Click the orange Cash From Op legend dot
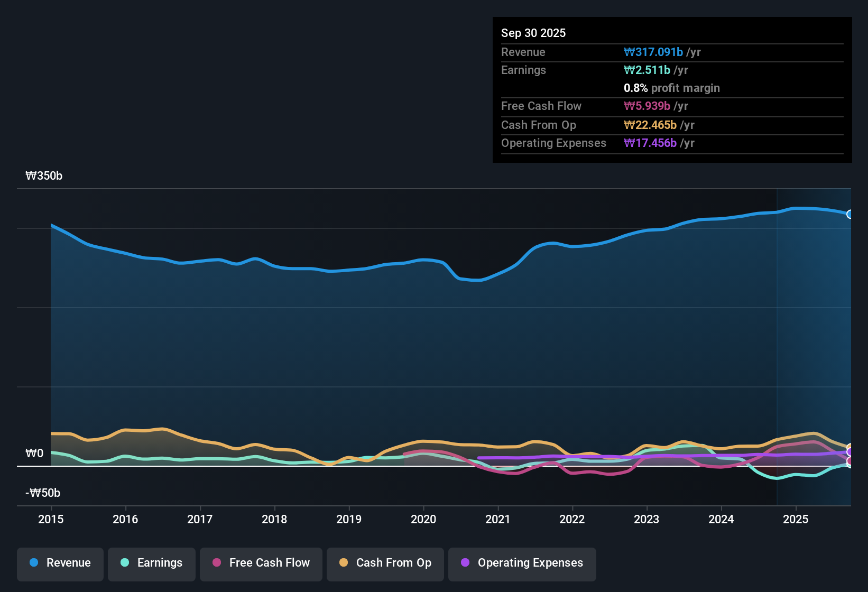The width and height of the screenshot is (868, 592). click(343, 563)
